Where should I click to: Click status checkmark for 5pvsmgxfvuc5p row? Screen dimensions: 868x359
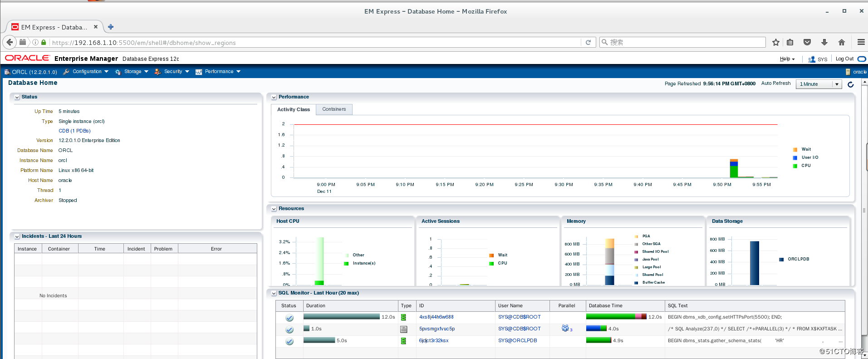click(289, 329)
